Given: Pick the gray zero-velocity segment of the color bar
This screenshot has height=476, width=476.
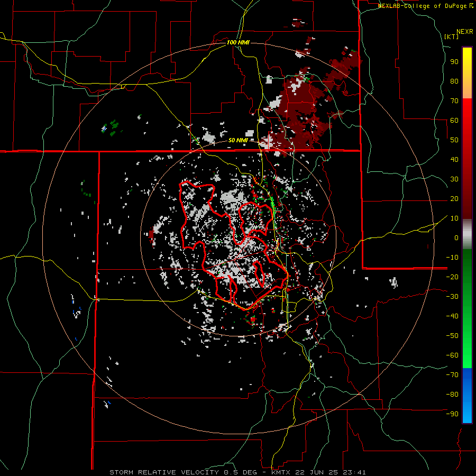Looking at the screenshot, I should click(x=467, y=234).
